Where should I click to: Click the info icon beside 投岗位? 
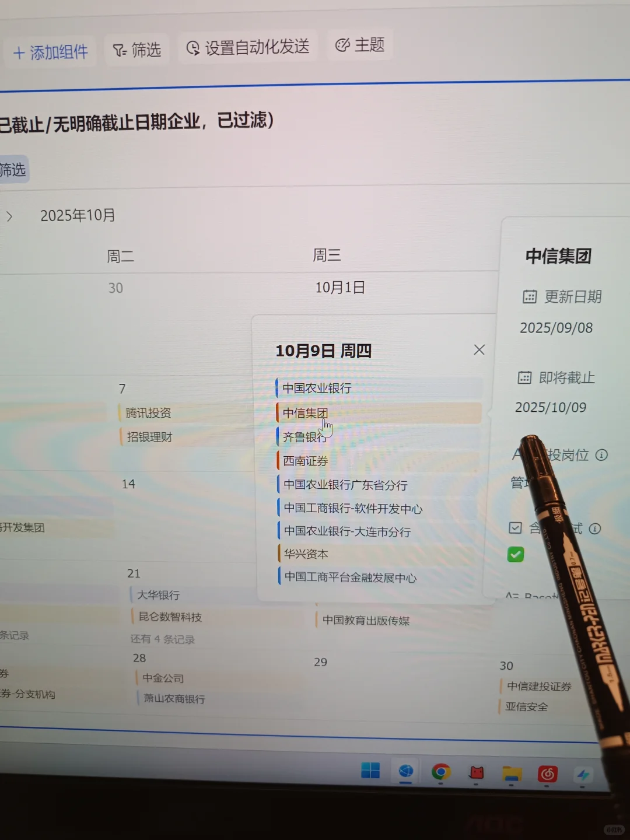pyautogui.click(x=601, y=455)
